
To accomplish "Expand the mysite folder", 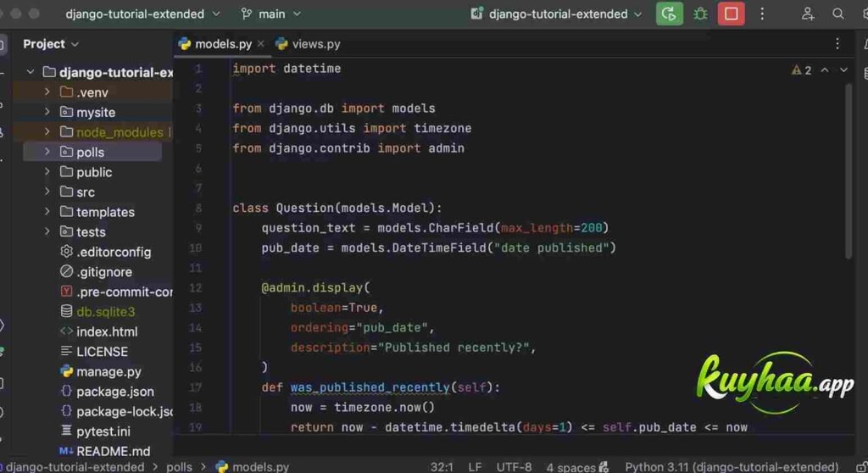I will pos(47,112).
